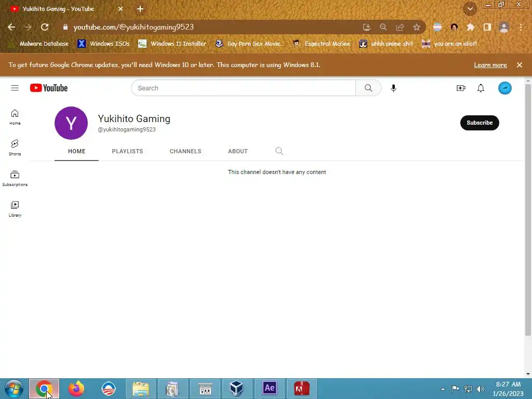Go to Home in sidebar
This screenshot has height=399, width=532.
coord(15,117)
